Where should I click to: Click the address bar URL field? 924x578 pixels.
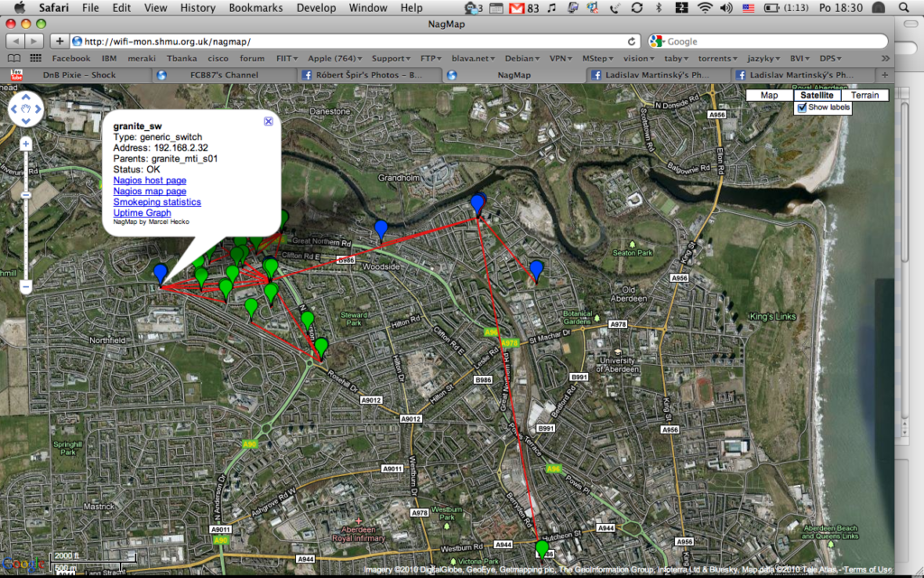pos(355,42)
